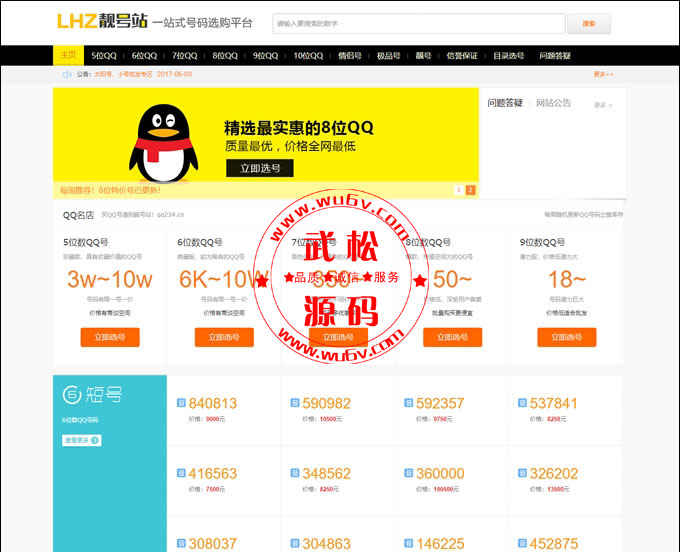The image size is (680, 552).
Task: Click the 9位数QQ号 card title
Action: coord(542,242)
